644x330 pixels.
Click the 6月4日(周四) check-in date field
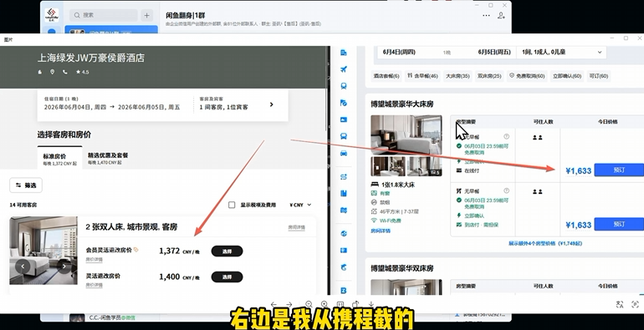(399, 52)
